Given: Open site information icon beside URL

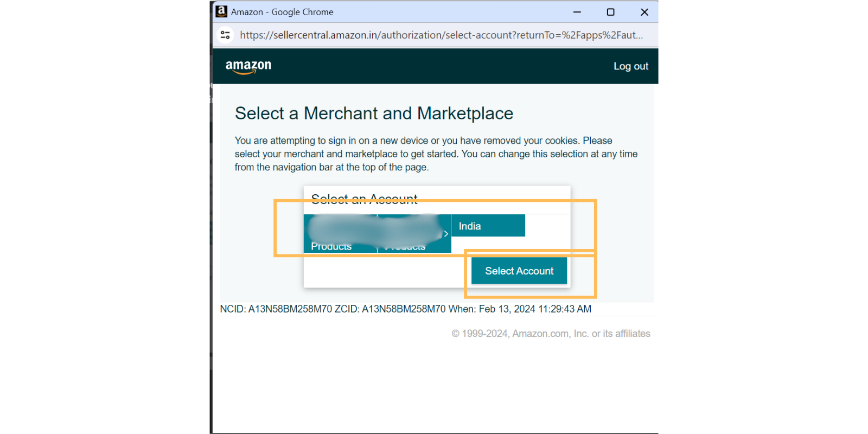Looking at the screenshot, I should click(225, 35).
